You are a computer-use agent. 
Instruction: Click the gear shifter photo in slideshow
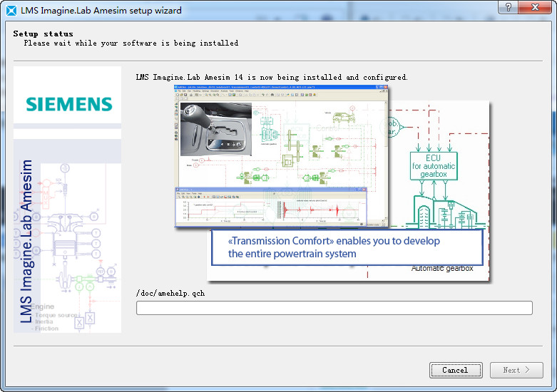click(x=216, y=129)
